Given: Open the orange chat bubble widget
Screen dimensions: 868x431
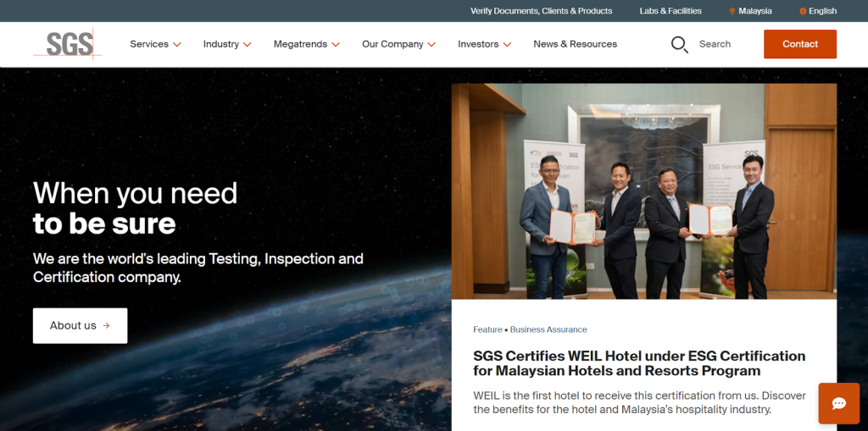Looking at the screenshot, I should (838, 403).
